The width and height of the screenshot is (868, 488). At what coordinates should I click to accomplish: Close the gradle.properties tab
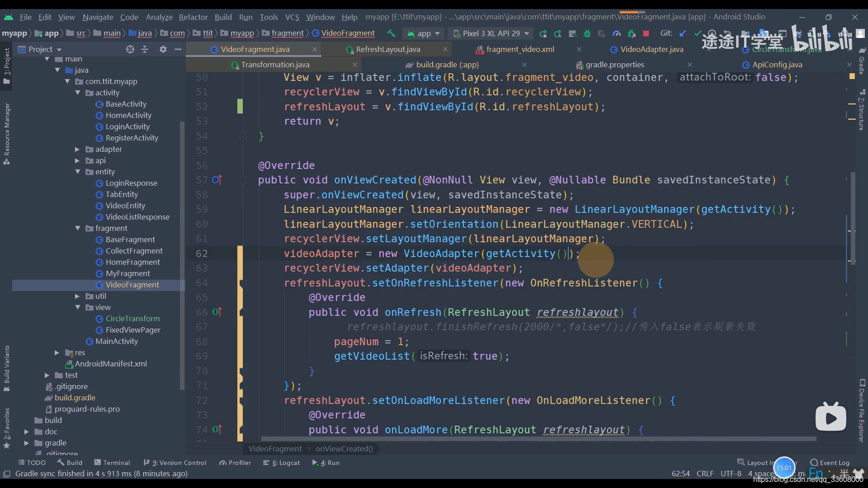pos(690,65)
